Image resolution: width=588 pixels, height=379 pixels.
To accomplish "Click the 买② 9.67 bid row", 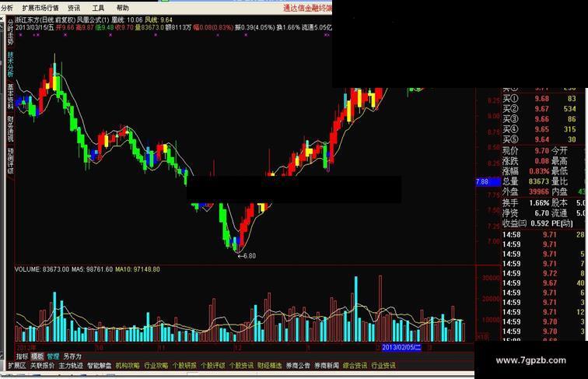I will click(x=539, y=109).
